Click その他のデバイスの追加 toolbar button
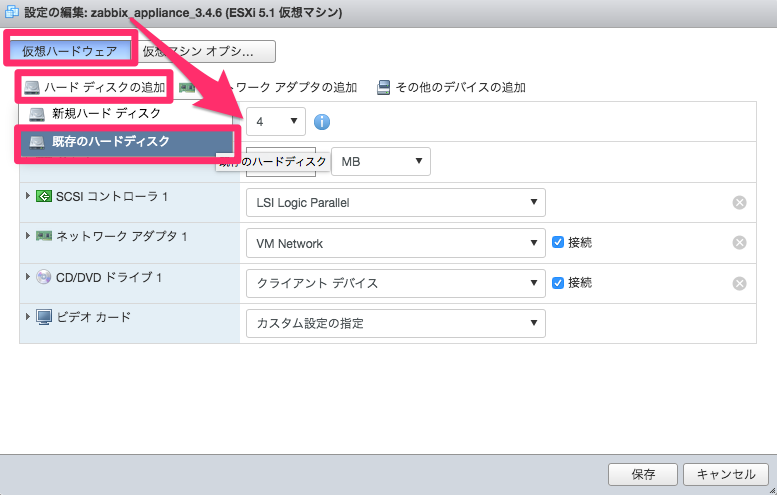 coord(451,87)
